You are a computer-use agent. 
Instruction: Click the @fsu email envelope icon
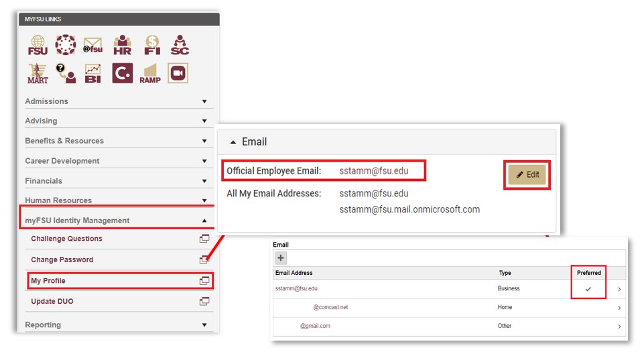pos(92,44)
